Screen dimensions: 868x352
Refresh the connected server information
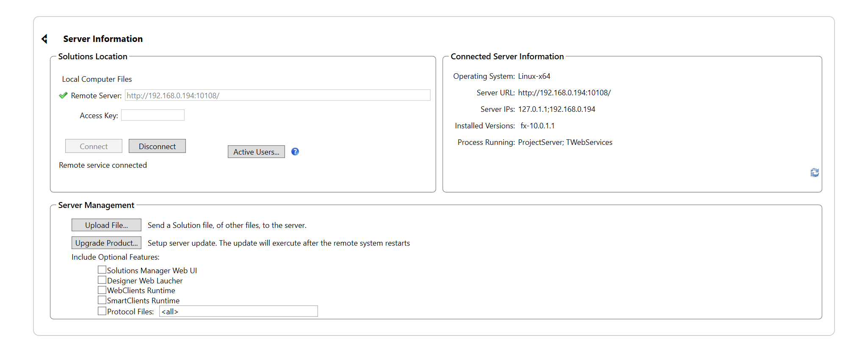click(814, 172)
